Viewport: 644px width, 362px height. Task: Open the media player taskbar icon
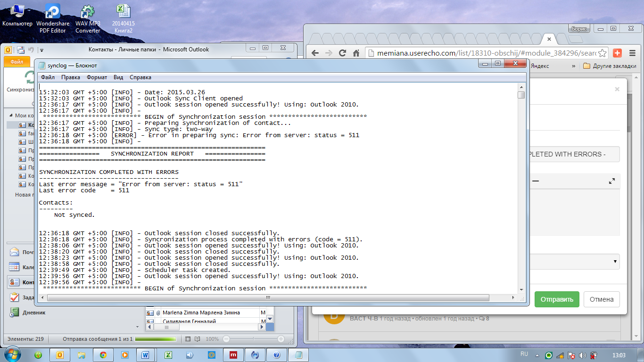[x=124, y=355]
